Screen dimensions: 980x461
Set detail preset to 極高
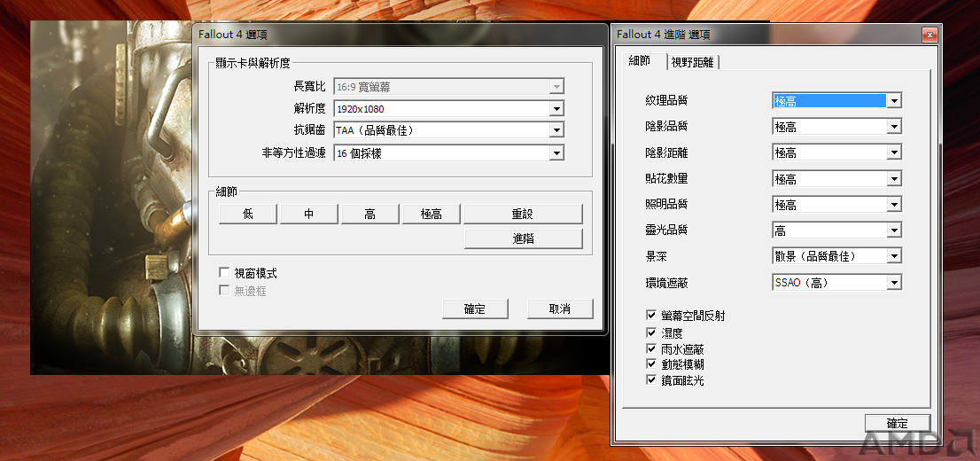pos(432,214)
